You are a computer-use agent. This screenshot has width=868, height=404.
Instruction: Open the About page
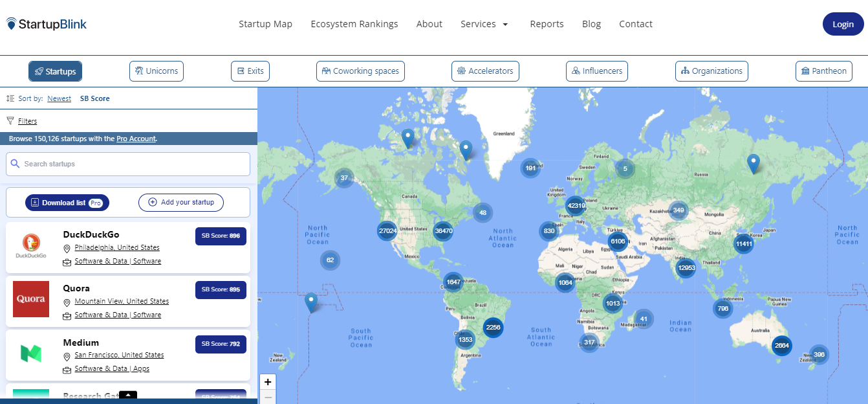[x=429, y=24]
